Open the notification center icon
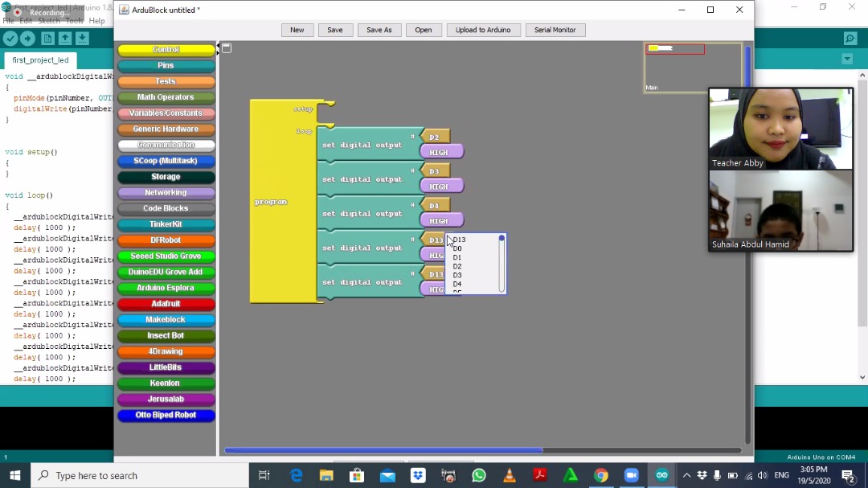Screen dimensions: 868x488 tap(848, 475)
